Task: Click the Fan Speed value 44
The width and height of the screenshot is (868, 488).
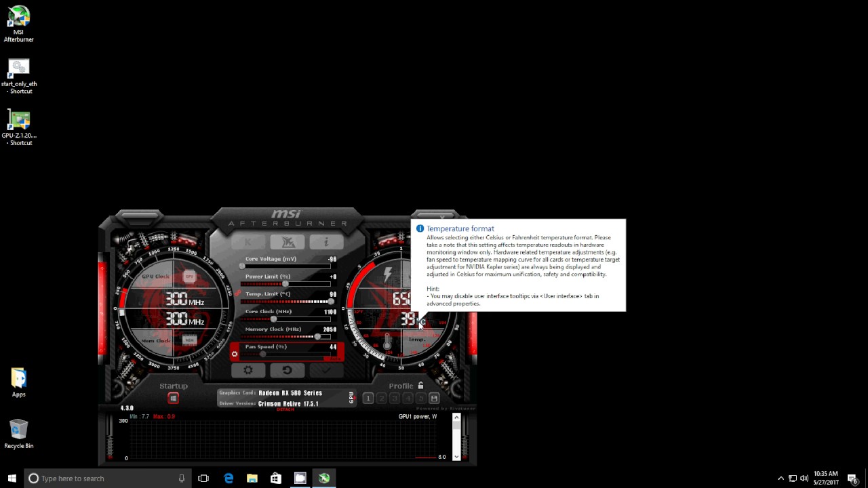Action: 333,347
